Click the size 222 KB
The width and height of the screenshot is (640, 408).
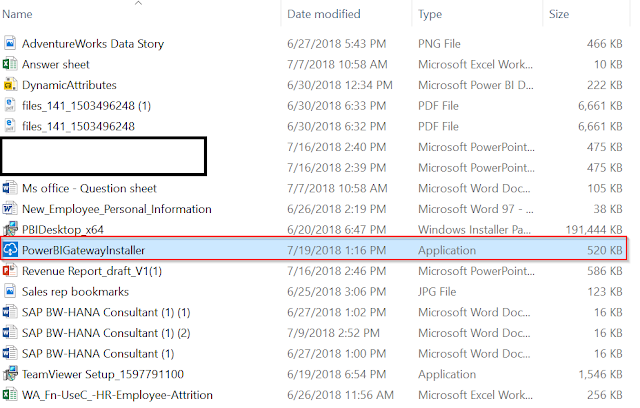(604, 85)
